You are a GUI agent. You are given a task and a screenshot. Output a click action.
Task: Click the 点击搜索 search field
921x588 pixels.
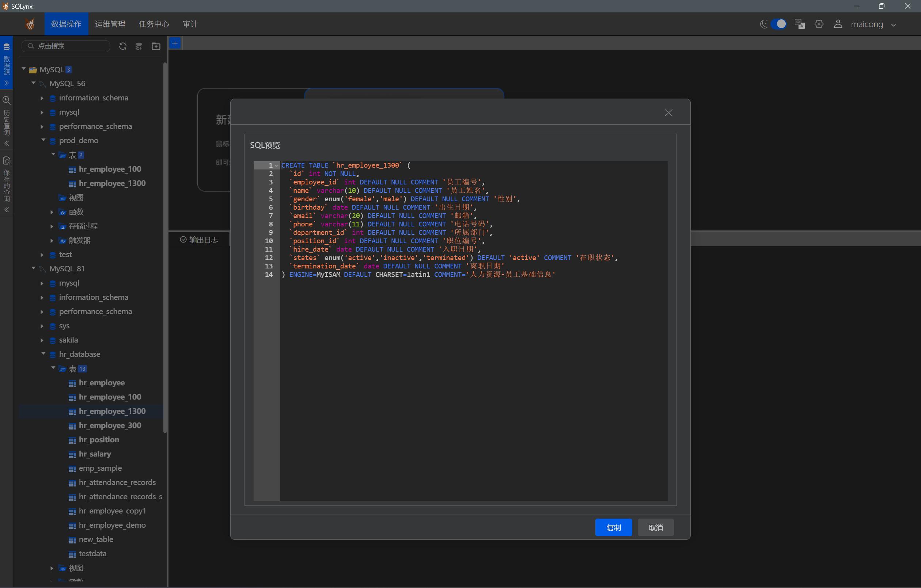click(66, 46)
